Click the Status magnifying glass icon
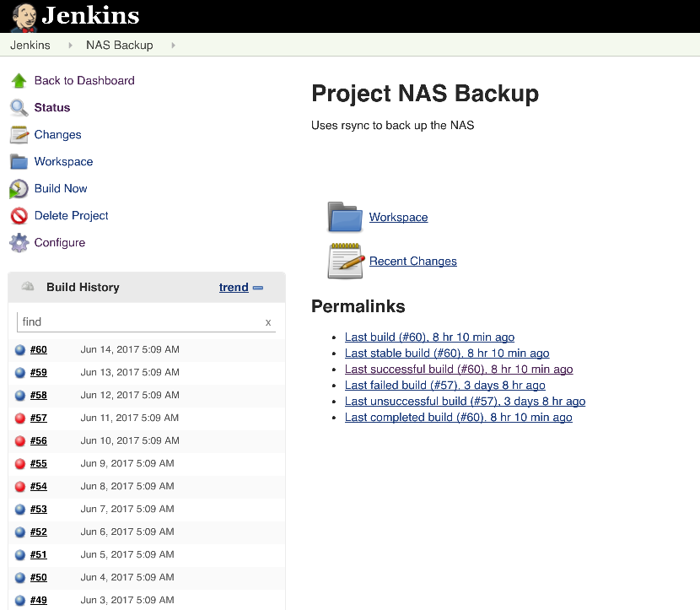The height and width of the screenshot is (610, 700). pyautogui.click(x=19, y=108)
